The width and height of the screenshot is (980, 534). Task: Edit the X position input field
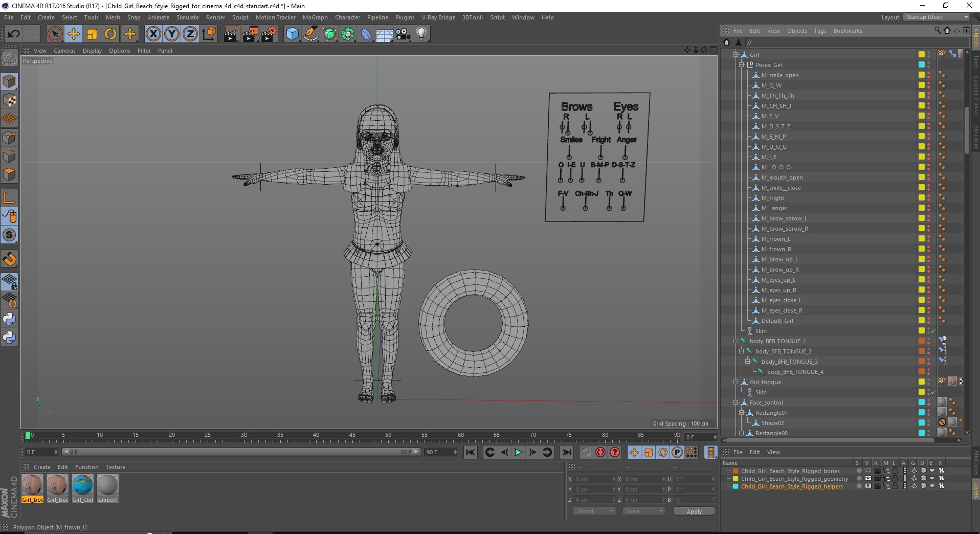(594, 479)
